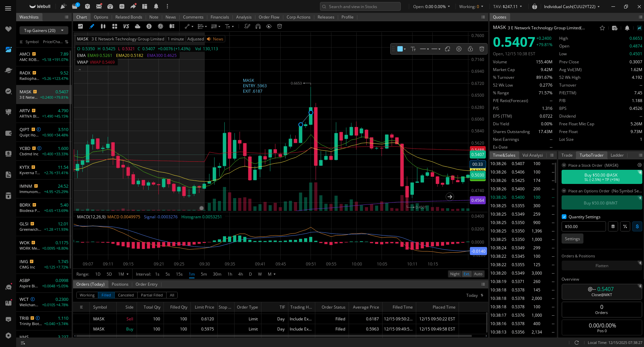This screenshot has width=644, height=347.
Task: Collapse the Place an Options Order section
Action: pyautogui.click(x=564, y=191)
